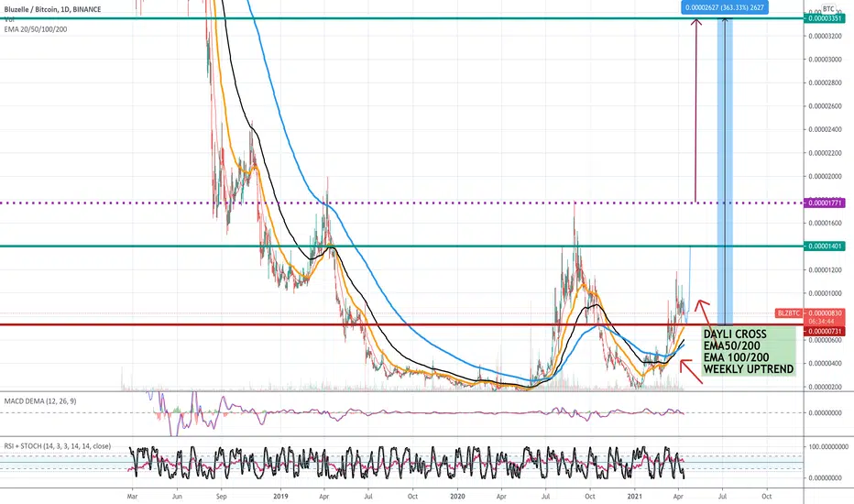
Task: Click the 0.00001600 price axis tick
Action: [825, 223]
